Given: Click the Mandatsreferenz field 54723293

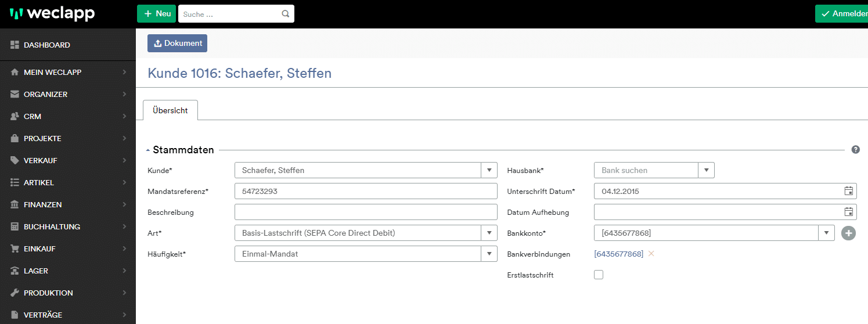Looking at the screenshot, I should (366, 191).
